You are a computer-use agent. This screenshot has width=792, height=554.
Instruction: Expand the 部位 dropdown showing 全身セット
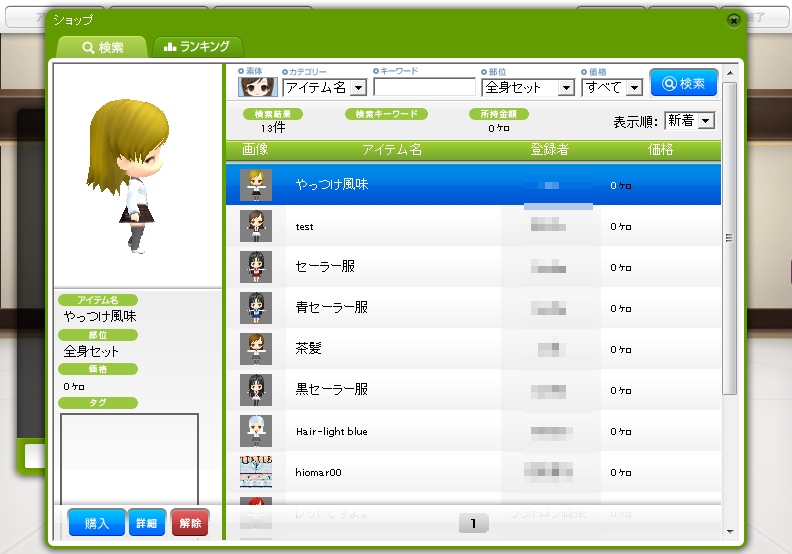pos(528,87)
